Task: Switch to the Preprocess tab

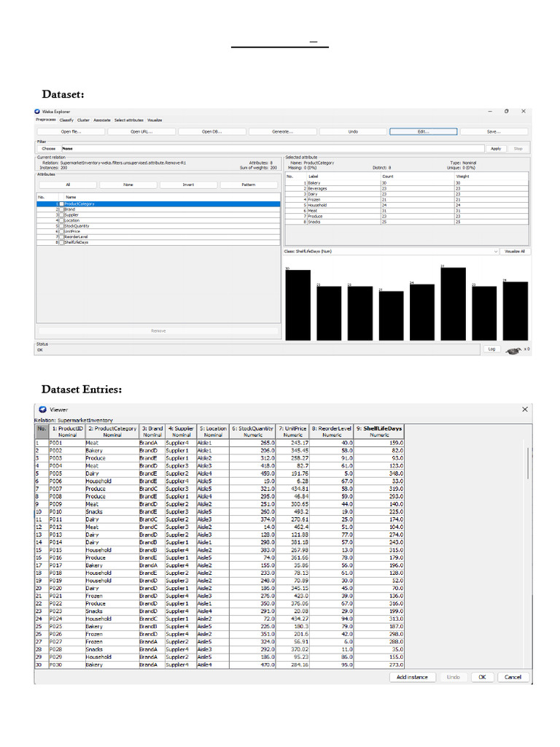Action: coord(46,120)
